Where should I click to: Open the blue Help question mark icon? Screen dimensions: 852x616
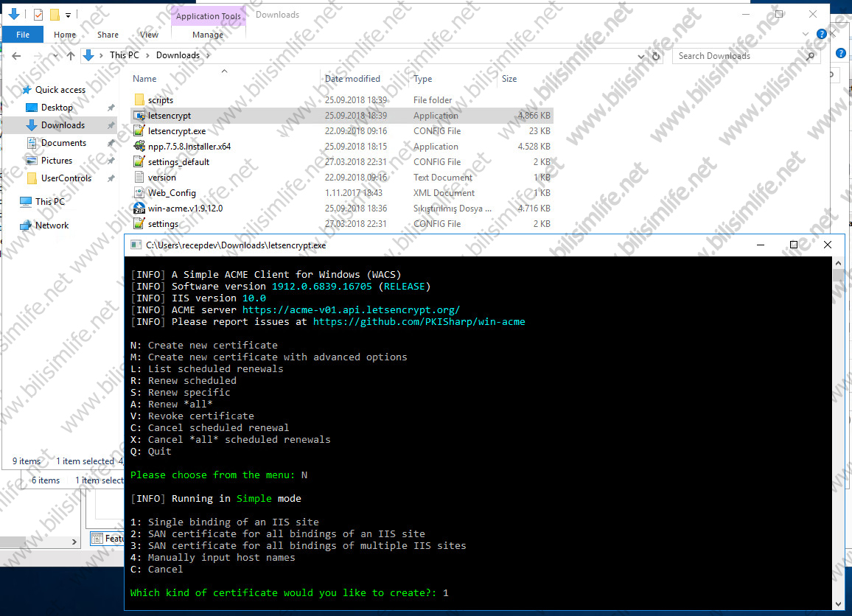tap(822, 34)
